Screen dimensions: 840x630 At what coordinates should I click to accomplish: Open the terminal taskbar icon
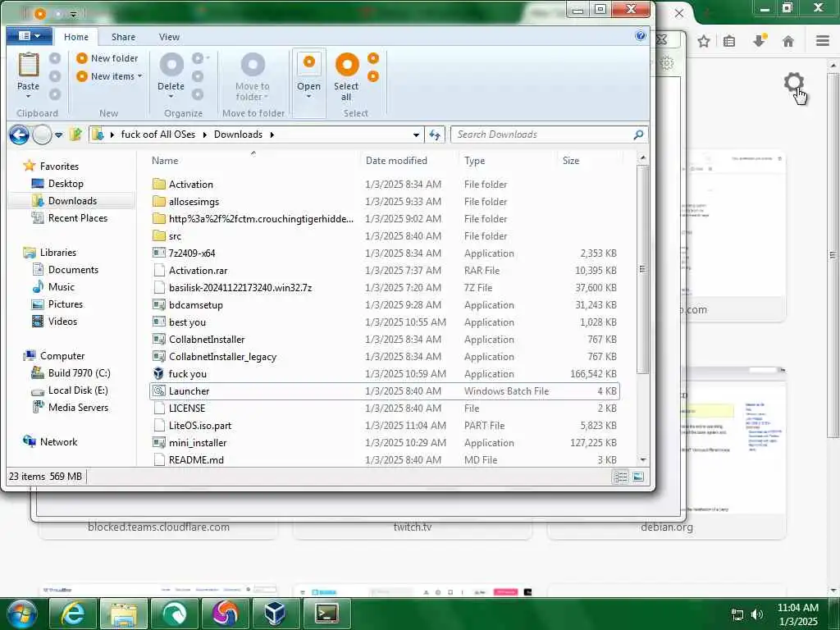pyautogui.click(x=326, y=614)
